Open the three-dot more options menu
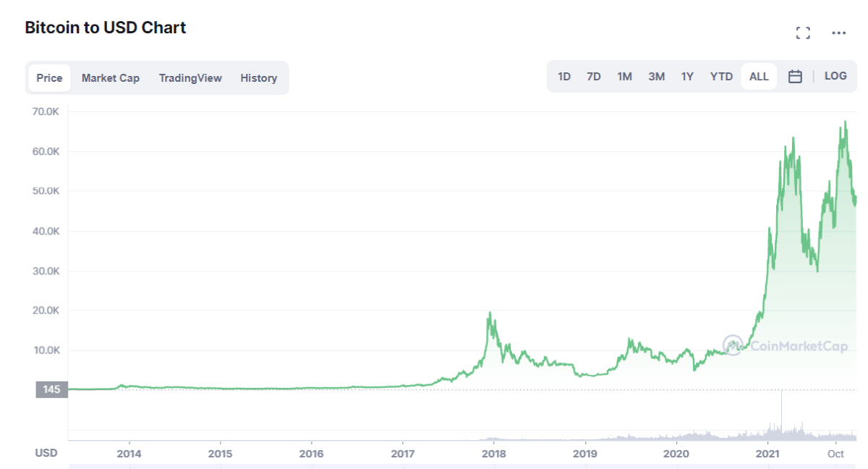The width and height of the screenshot is (868, 469). click(838, 33)
